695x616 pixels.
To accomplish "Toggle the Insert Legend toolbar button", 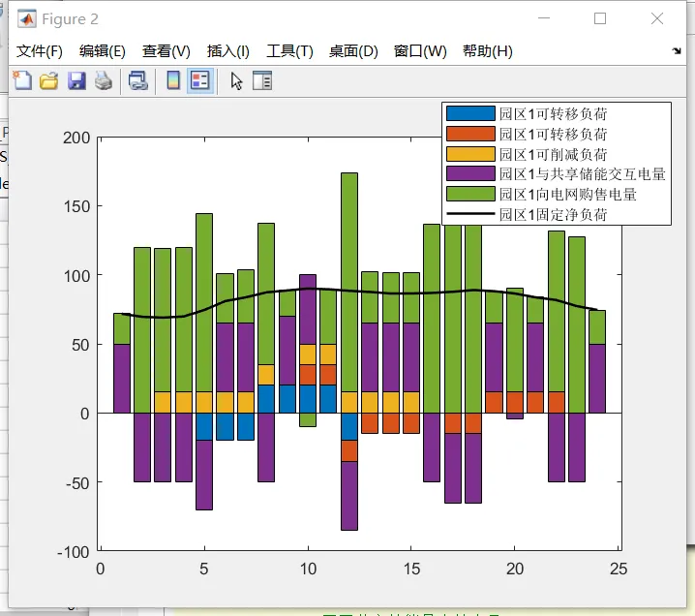I will (200, 80).
